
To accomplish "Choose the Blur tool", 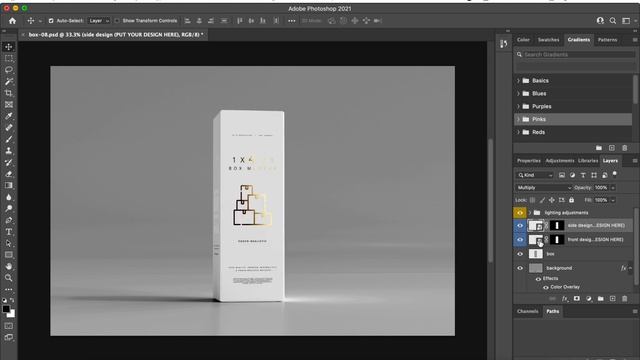I will click(9, 197).
